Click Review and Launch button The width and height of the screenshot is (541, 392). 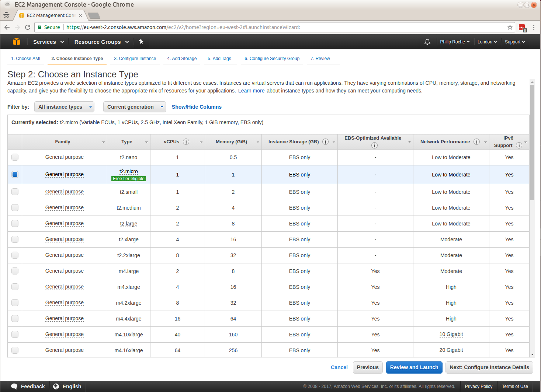pos(414,367)
